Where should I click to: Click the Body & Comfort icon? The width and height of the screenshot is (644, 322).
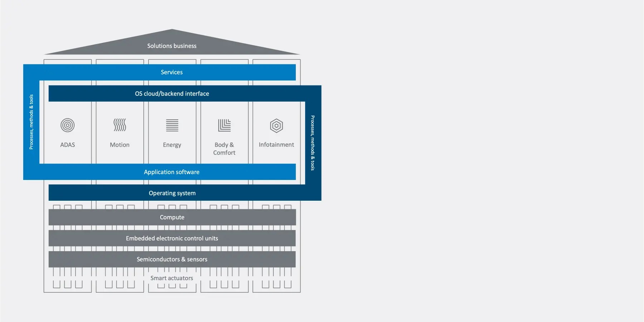pos(224,125)
